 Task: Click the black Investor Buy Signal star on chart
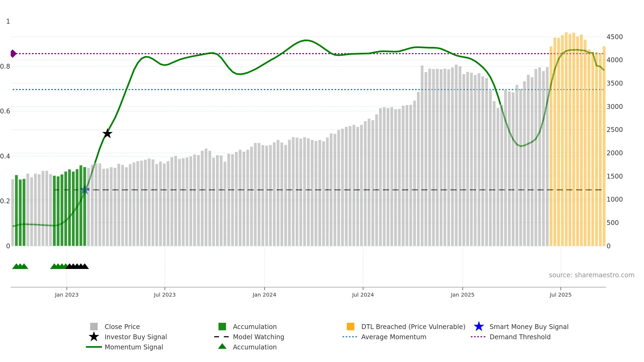pyautogui.click(x=107, y=133)
